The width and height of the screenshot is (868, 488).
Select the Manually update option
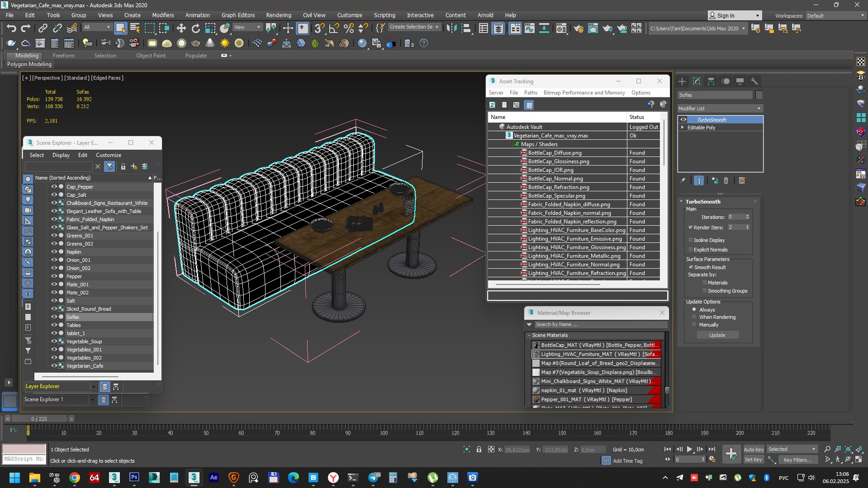pos(694,325)
